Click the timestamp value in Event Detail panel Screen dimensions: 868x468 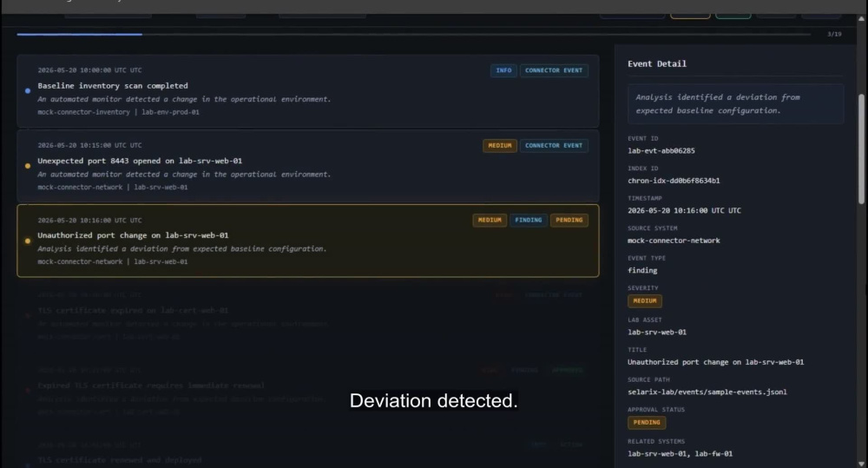(684, 210)
